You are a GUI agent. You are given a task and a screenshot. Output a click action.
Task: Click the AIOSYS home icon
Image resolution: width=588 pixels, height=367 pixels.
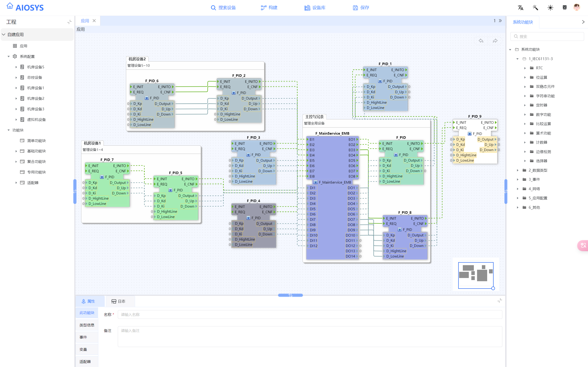10,6
